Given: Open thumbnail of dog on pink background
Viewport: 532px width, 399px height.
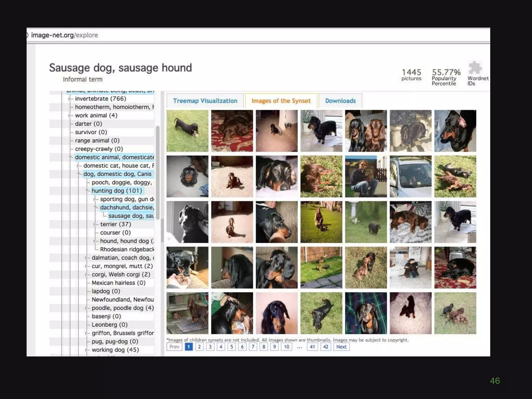Looking at the screenshot, I should click(277, 313).
